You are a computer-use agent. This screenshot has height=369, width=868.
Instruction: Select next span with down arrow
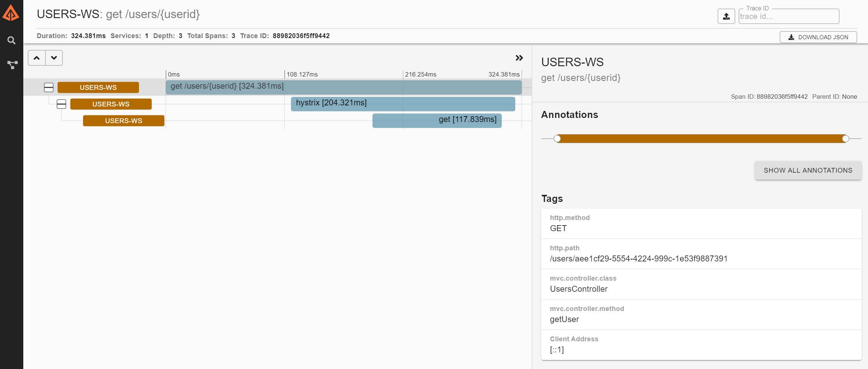[x=54, y=58]
